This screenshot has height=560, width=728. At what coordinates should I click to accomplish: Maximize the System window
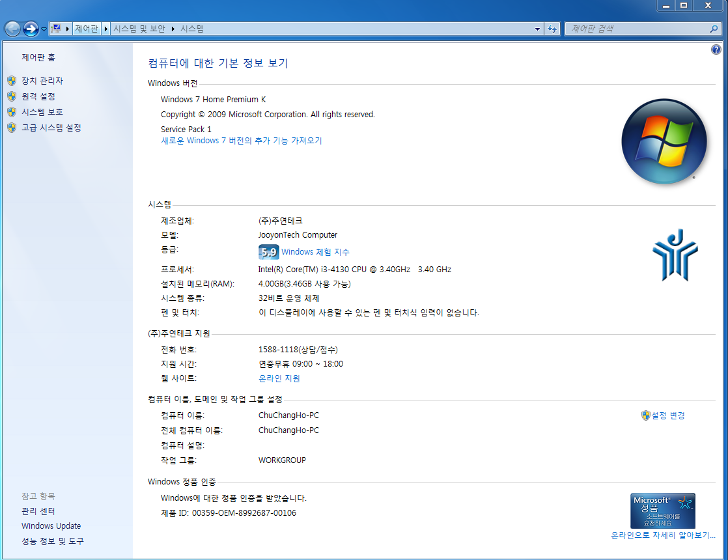[x=684, y=6]
